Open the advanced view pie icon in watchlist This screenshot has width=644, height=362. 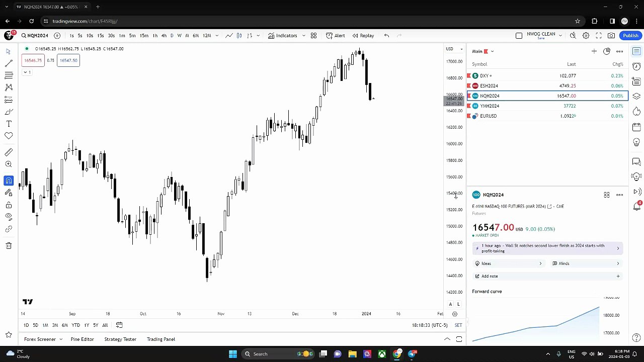[607, 51]
